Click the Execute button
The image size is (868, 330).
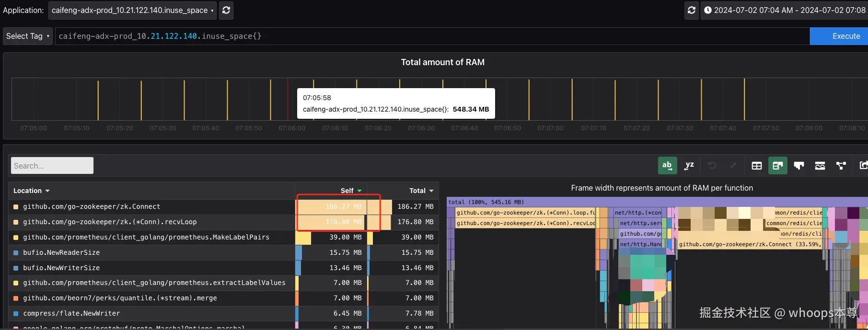[x=839, y=36]
